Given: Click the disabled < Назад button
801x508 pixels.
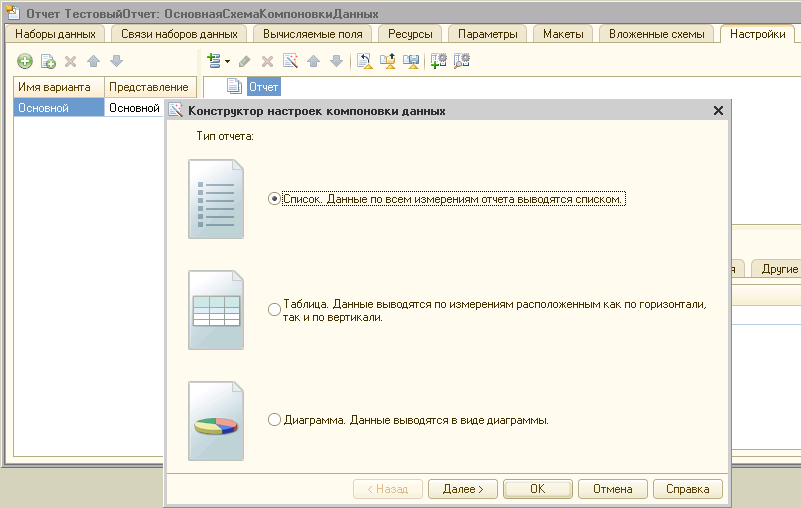Looking at the screenshot, I should (388, 489).
